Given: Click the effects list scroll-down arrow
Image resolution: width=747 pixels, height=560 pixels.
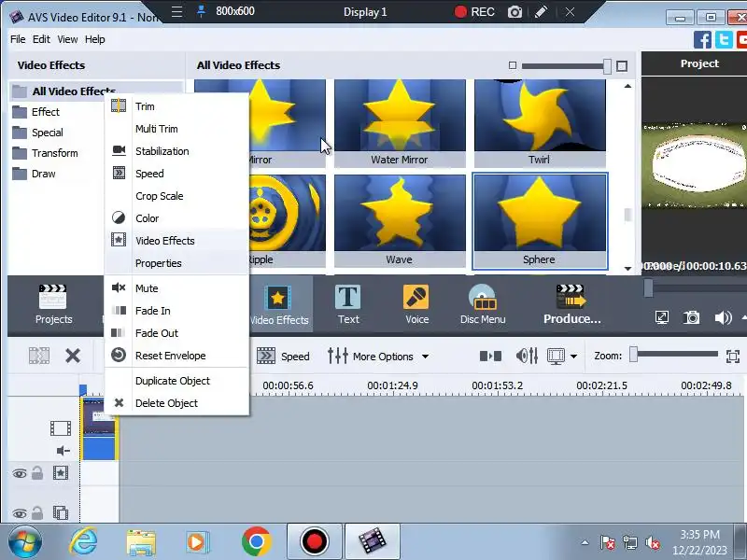Looking at the screenshot, I should [627, 269].
